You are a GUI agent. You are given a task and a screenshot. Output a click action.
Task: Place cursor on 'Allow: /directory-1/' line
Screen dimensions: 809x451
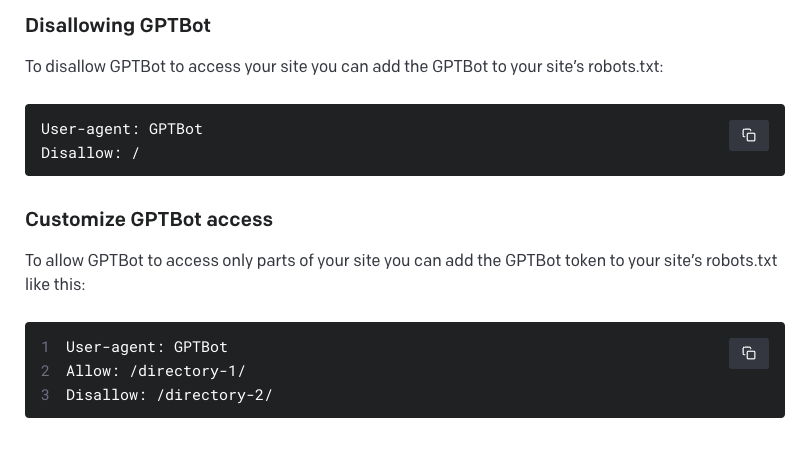156,371
